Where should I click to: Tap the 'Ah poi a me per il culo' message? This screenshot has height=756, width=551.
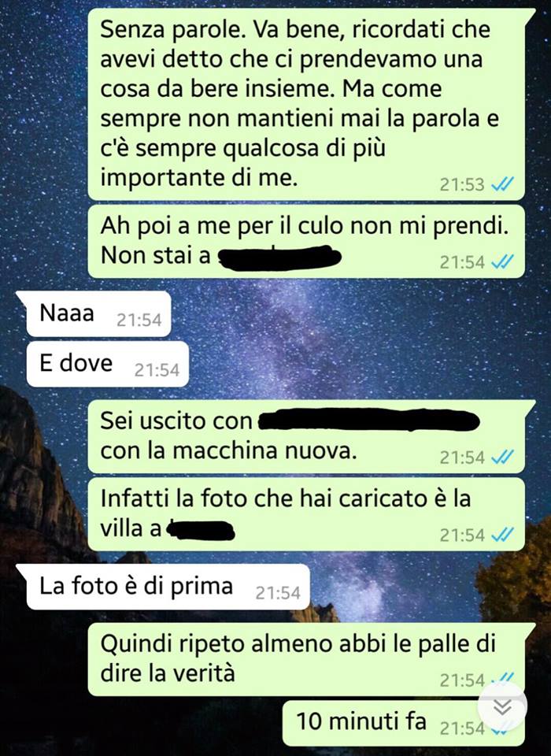tap(306, 242)
